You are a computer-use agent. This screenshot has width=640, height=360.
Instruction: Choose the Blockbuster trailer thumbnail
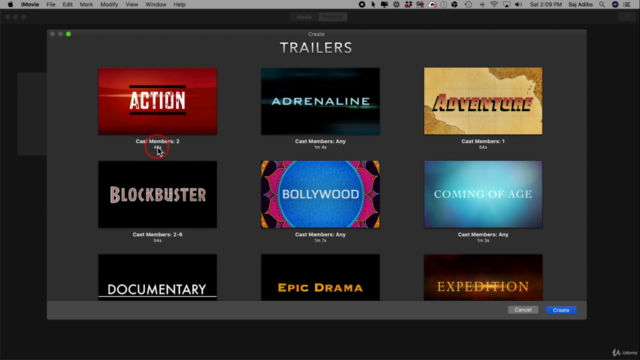pyautogui.click(x=158, y=194)
